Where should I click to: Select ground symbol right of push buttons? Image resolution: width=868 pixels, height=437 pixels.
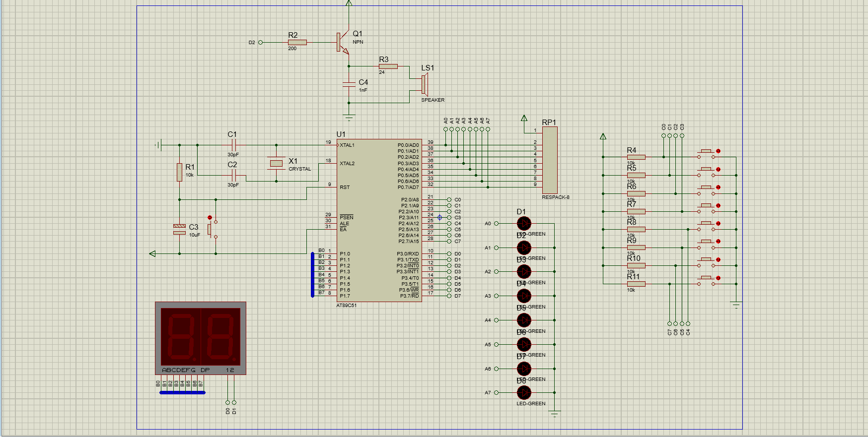pos(736,305)
